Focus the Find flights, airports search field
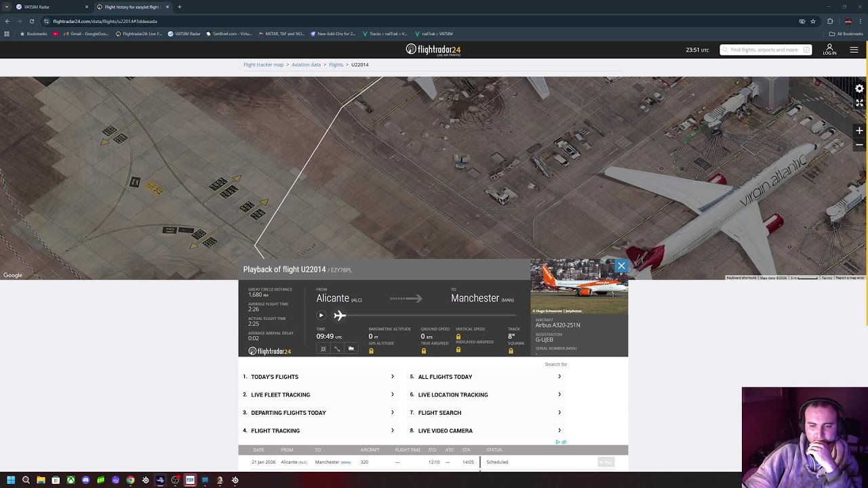The width and height of the screenshot is (868, 488). [x=766, y=49]
